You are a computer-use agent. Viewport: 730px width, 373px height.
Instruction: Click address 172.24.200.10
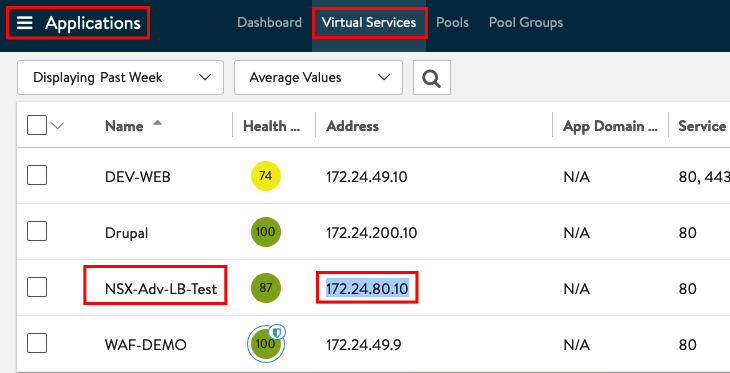372,233
